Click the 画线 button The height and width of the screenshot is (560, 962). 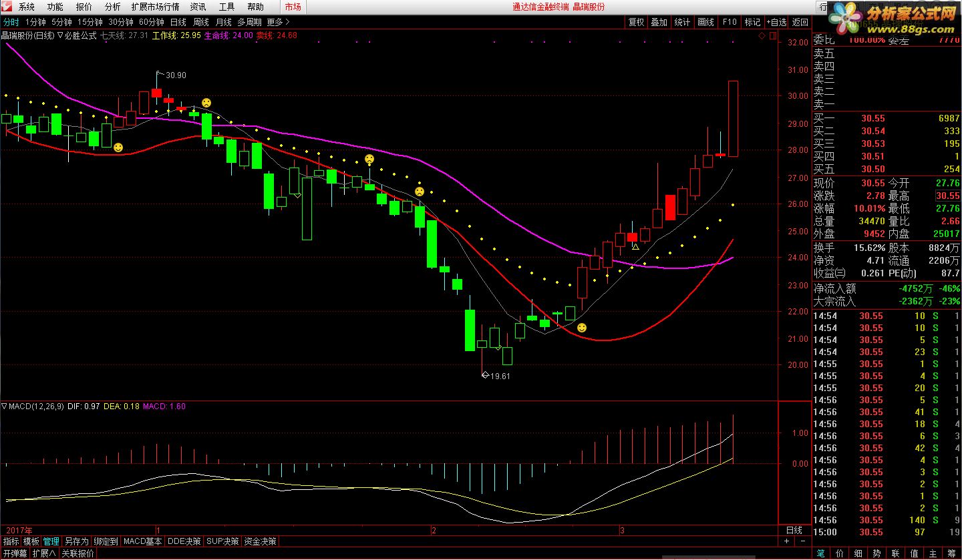pyautogui.click(x=705, y=22)
